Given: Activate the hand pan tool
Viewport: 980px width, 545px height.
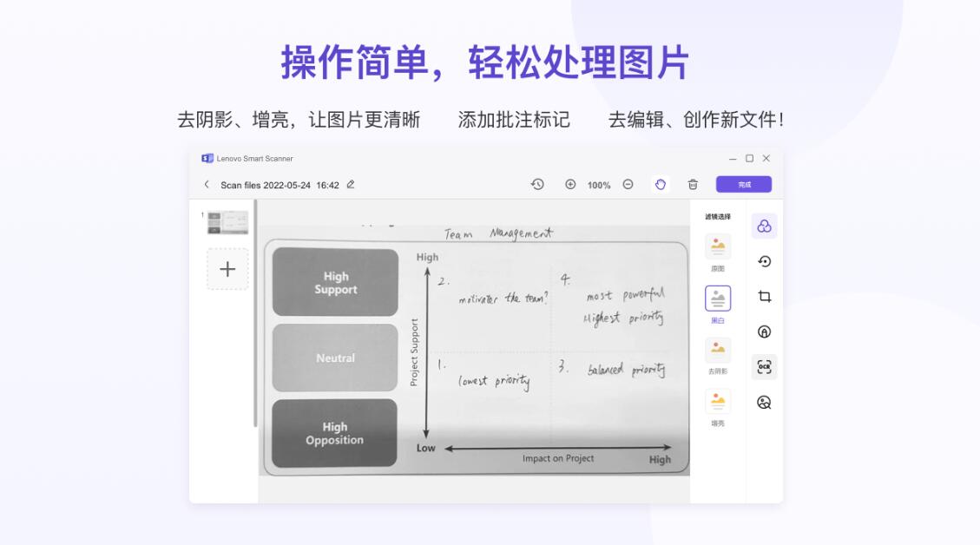Looking at the screenshot, I should click(661, 184).
